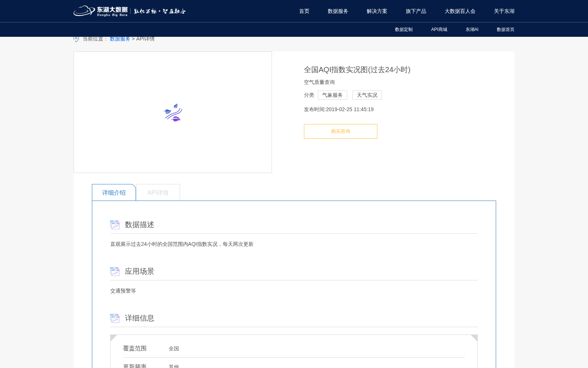Switch to the API详情 tab
The image size is (588, 368).
click(x=158, y=192)
